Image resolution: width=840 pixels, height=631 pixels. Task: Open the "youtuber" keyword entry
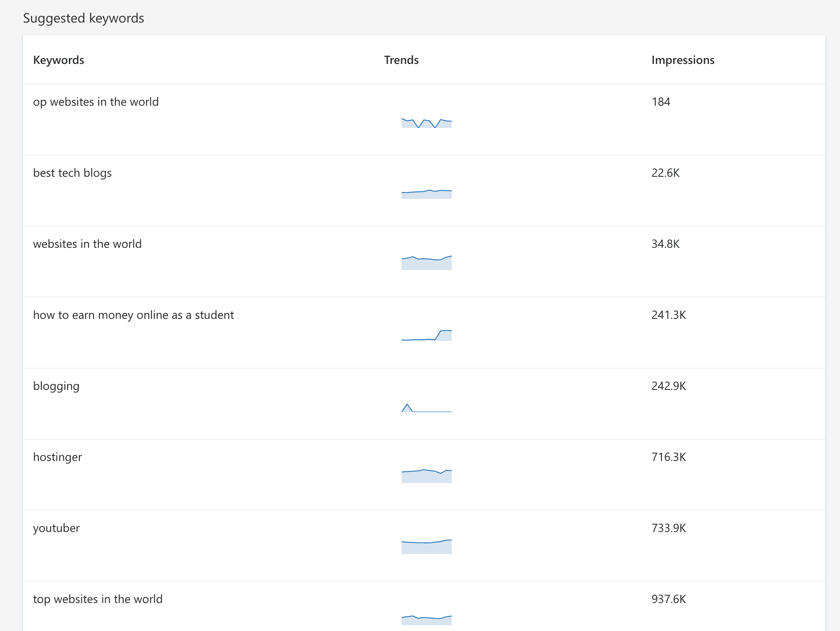pyautogui.click(x=56, y=528)
